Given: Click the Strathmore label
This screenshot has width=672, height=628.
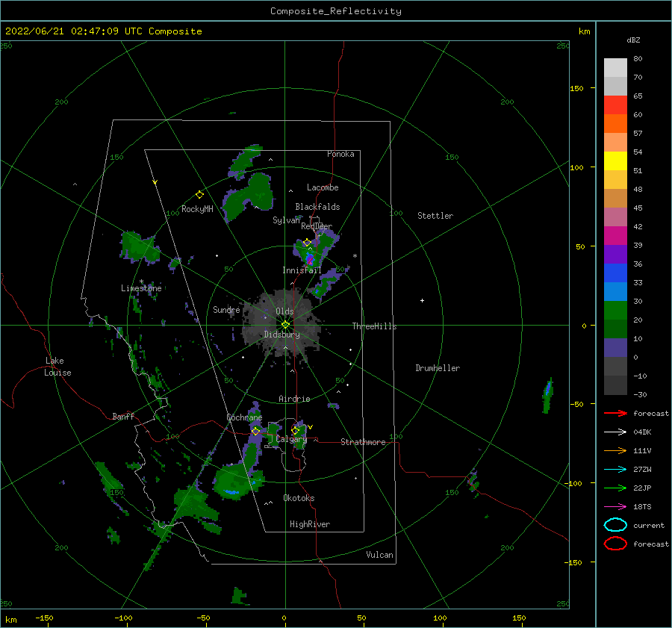Looking at the screenshot, I should (363, 442).
